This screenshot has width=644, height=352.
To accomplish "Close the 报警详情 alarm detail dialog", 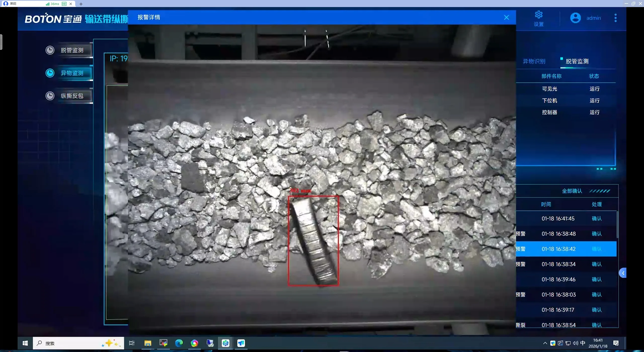I will click(x=506, y=17).
